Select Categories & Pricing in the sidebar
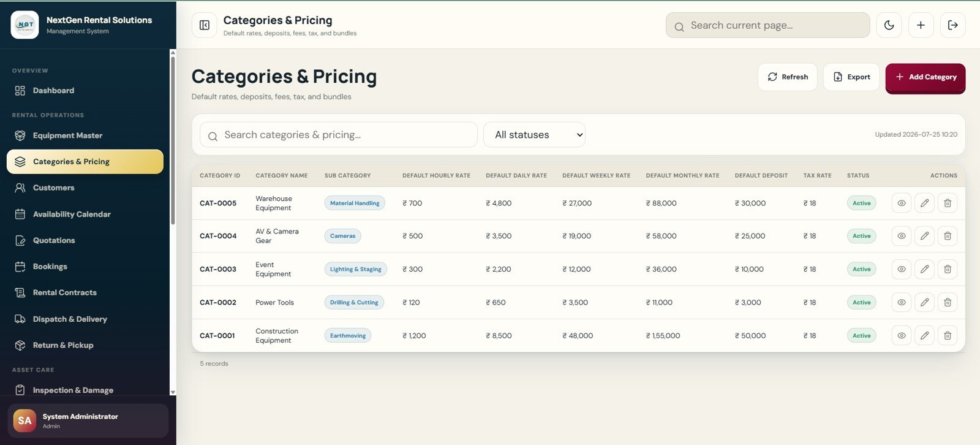Viewport: 980px width, 445px height. tap(85, 162)
